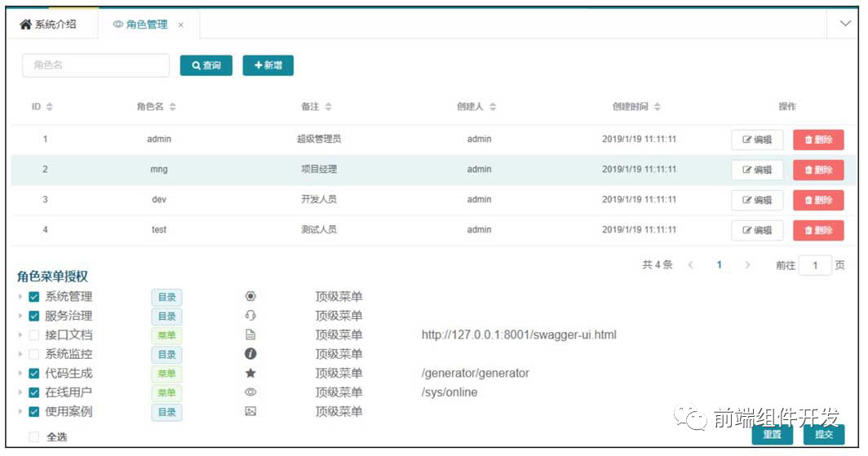Viewport: 868px width, 456px height.
Task: Click the info icon in 系统监控 row
Action: 250,353
